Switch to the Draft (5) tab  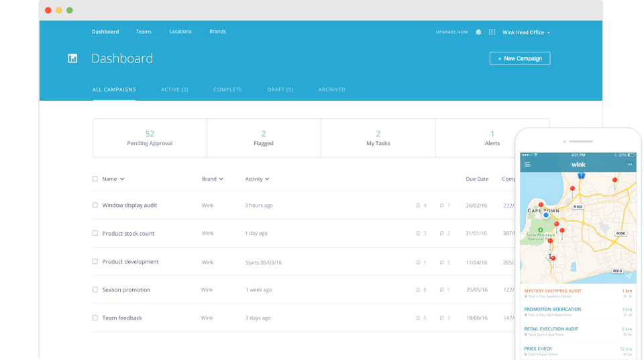pyautogui.click(x=280, y=90)
